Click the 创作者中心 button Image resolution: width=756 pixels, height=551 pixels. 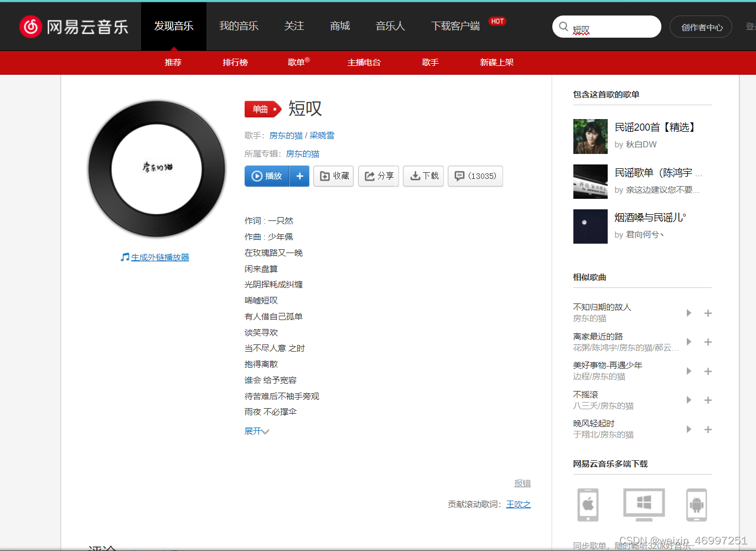[x=701, y=27]
